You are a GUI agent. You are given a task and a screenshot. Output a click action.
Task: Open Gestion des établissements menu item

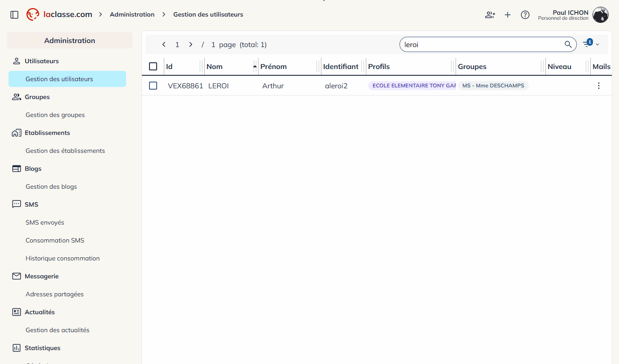65,151
